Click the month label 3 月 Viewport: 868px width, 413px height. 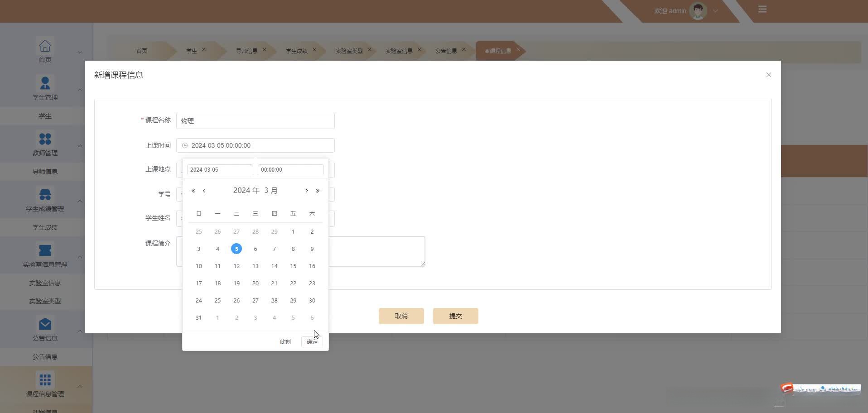[271, 191]
